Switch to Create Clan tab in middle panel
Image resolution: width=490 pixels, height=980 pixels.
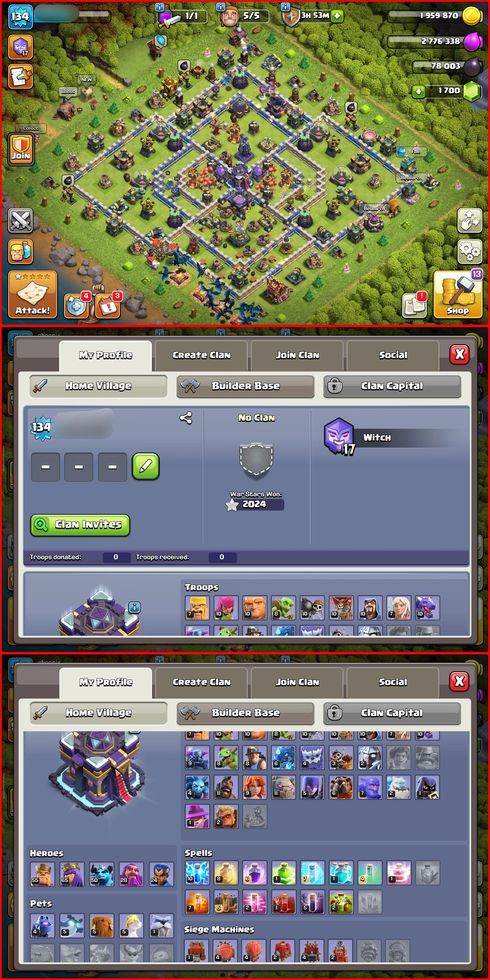(202, 355)
